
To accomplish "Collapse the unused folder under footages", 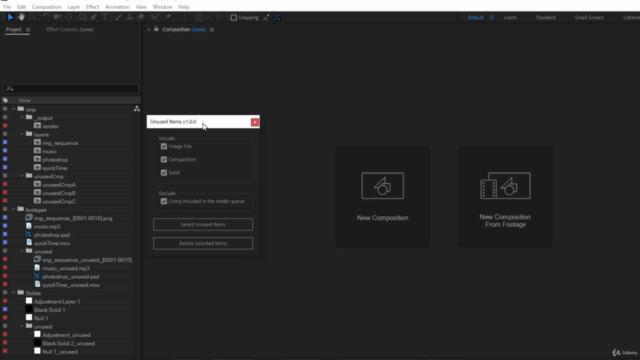I will click(x=22, y=251).
